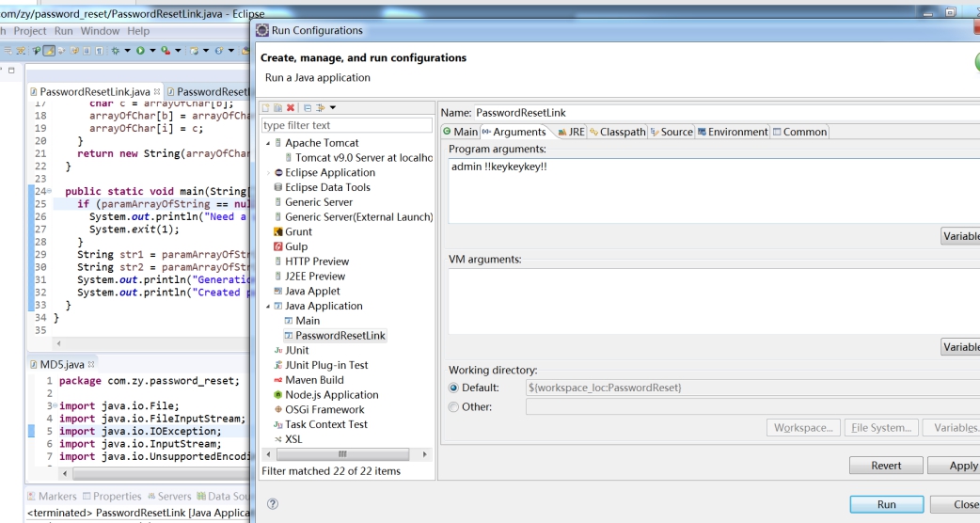Open External Tools dropdown arrow in toolbar
Image resolution: width=980 pixels, height=523 pixels.
click(x=178, y=51)
